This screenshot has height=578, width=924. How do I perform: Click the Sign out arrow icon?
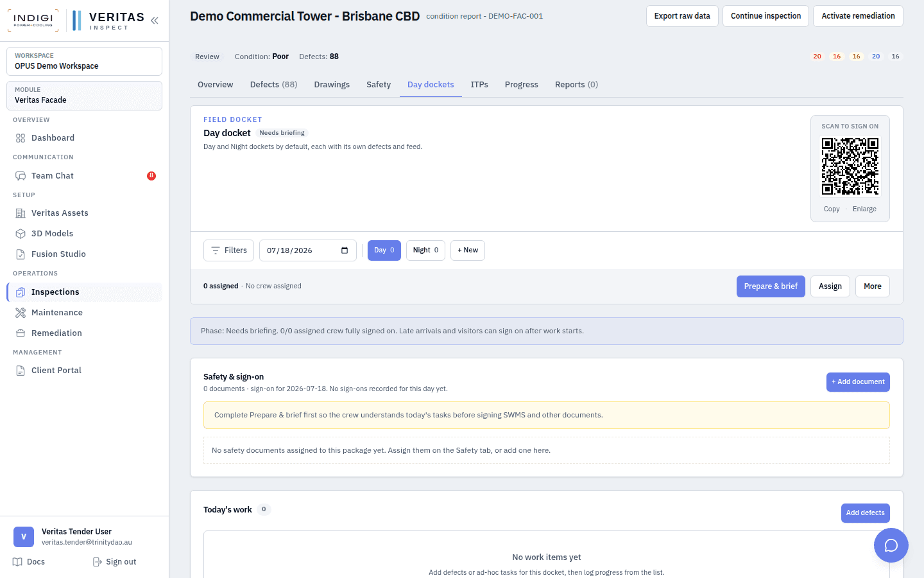point(98,562)
